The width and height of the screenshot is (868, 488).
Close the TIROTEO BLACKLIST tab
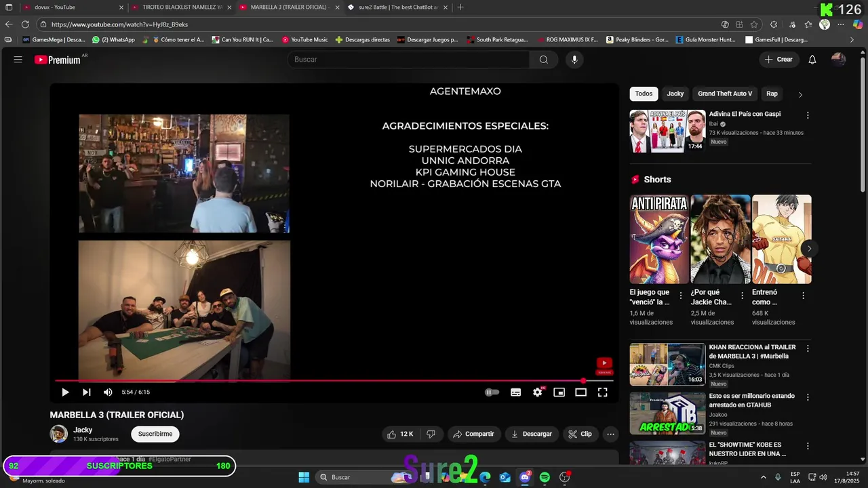coord(229,7)
